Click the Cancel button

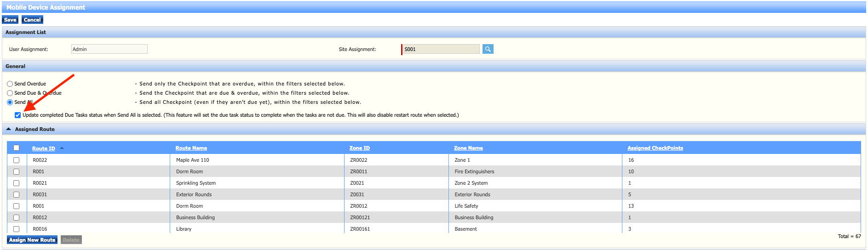pyautogui.click(x=32, y=20)
